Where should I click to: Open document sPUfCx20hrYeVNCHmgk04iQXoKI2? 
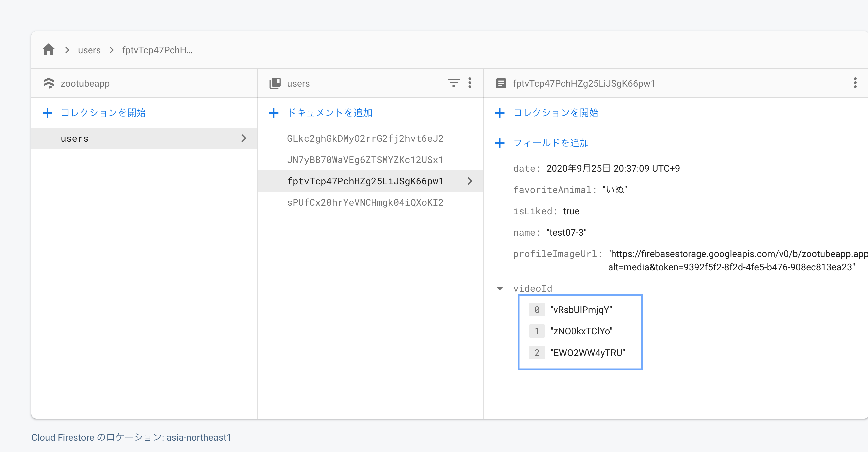365,202
